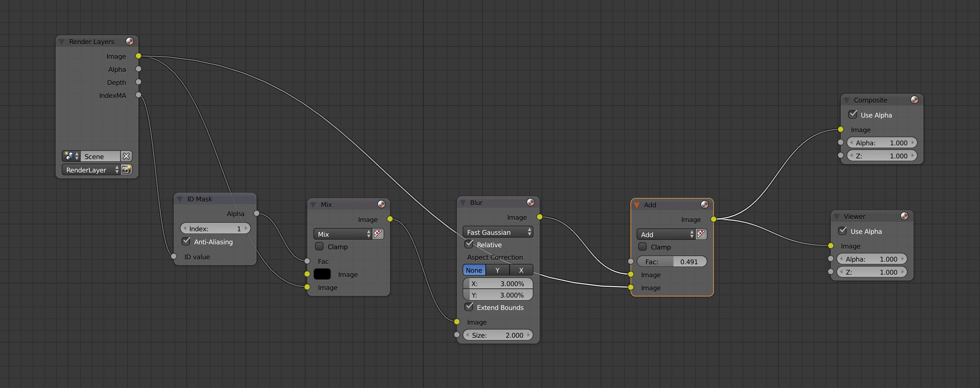Click the include-alpha icon on Add node
Screen dimensions: 980x388
(x=701, y=234)
